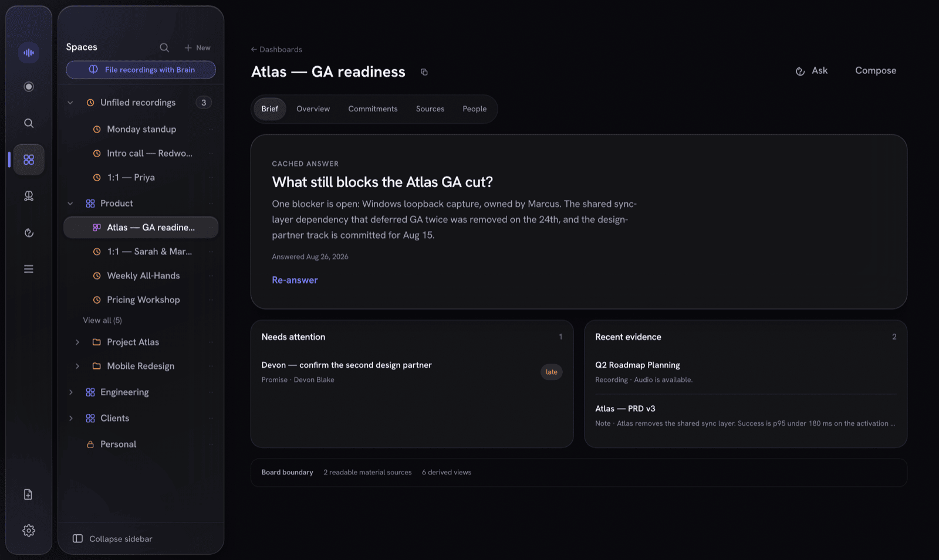Open the brain icon in left rail
The width and height of the screenshot is (939, 560).
click(x=28, y=196)
